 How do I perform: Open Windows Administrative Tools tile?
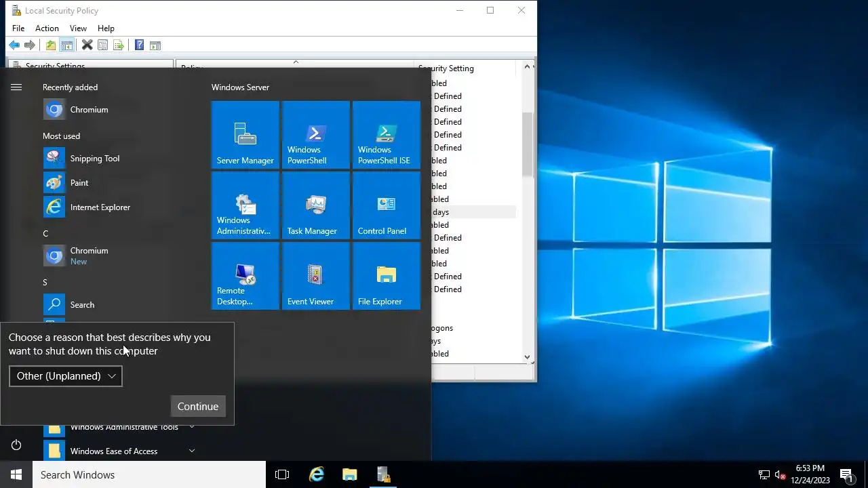coord(245,205)
